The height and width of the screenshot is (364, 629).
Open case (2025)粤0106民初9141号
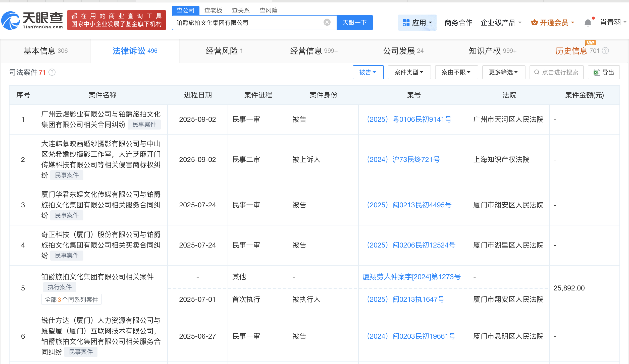[409, 119]
